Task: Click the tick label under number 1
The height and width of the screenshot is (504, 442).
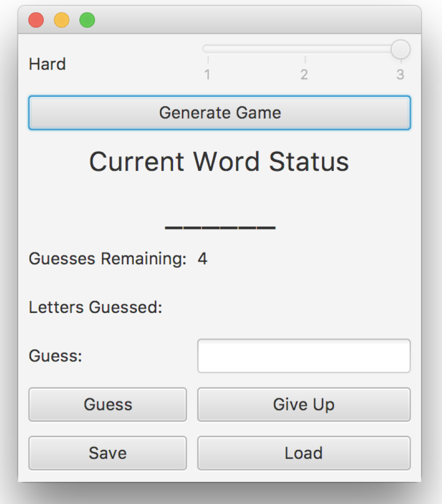Action: 207,75
